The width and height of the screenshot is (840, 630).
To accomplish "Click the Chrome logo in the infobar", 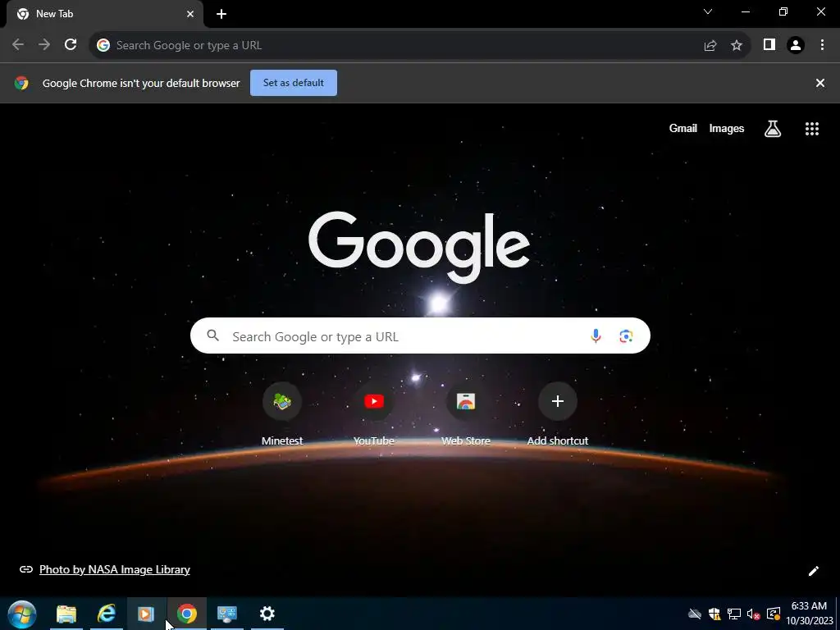I will point(21,83).
